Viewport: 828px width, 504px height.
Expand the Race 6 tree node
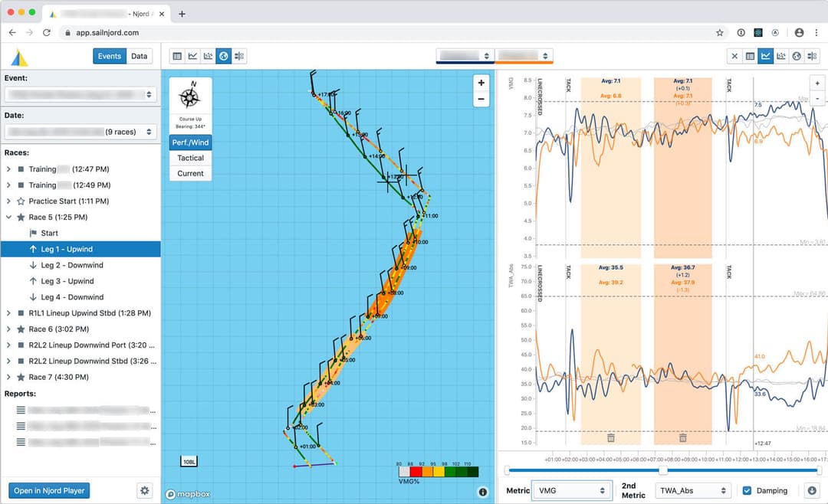[8, 329]
